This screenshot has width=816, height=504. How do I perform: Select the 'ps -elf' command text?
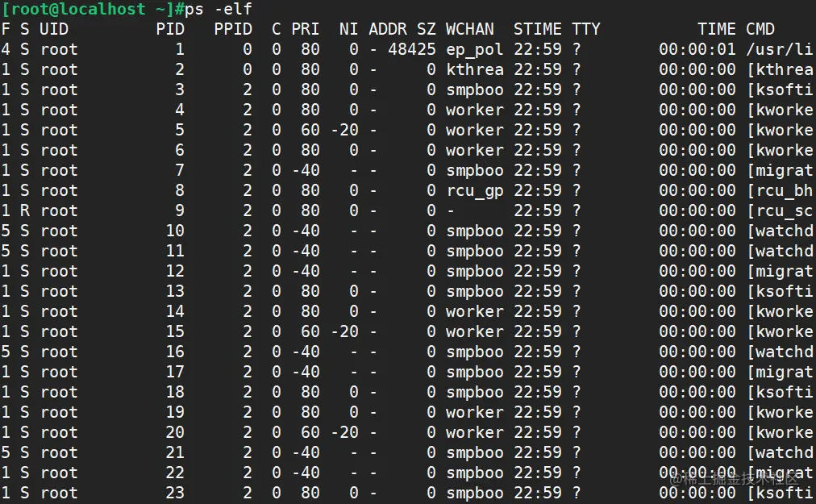218,9
